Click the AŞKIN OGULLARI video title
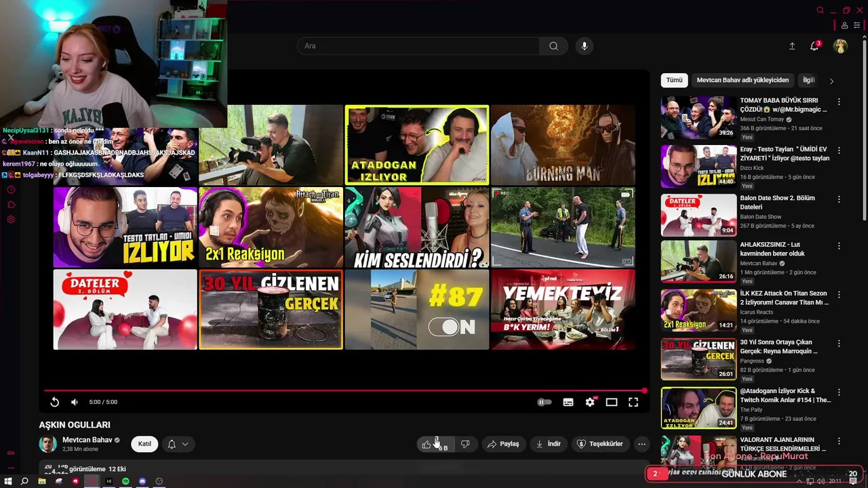 point(75,425)
